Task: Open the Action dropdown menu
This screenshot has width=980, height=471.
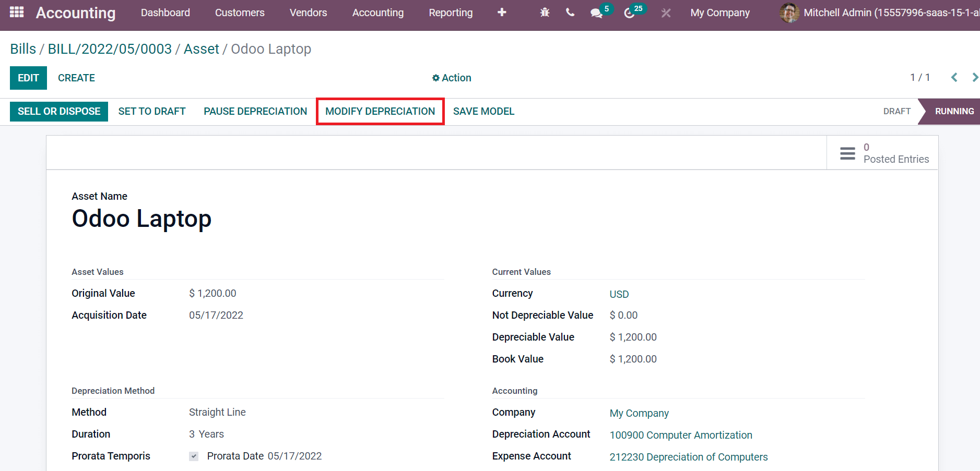Action: (452, 78)
